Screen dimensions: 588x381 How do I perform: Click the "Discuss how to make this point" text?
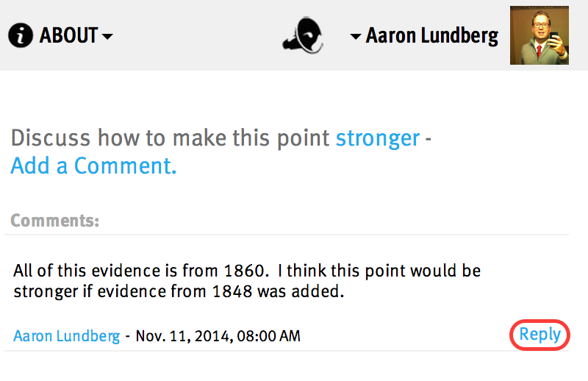click(171, 138)
